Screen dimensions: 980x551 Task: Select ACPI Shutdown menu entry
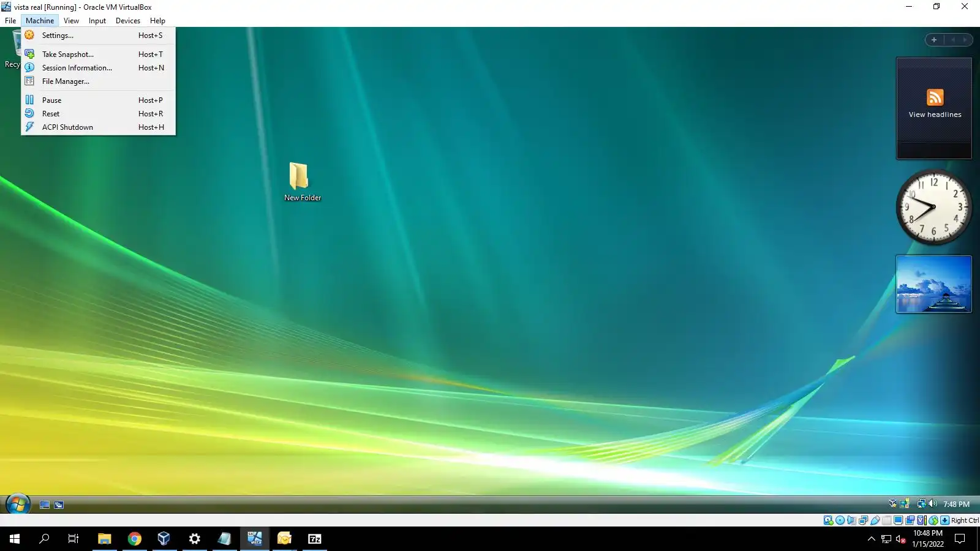tap(98, 127)
